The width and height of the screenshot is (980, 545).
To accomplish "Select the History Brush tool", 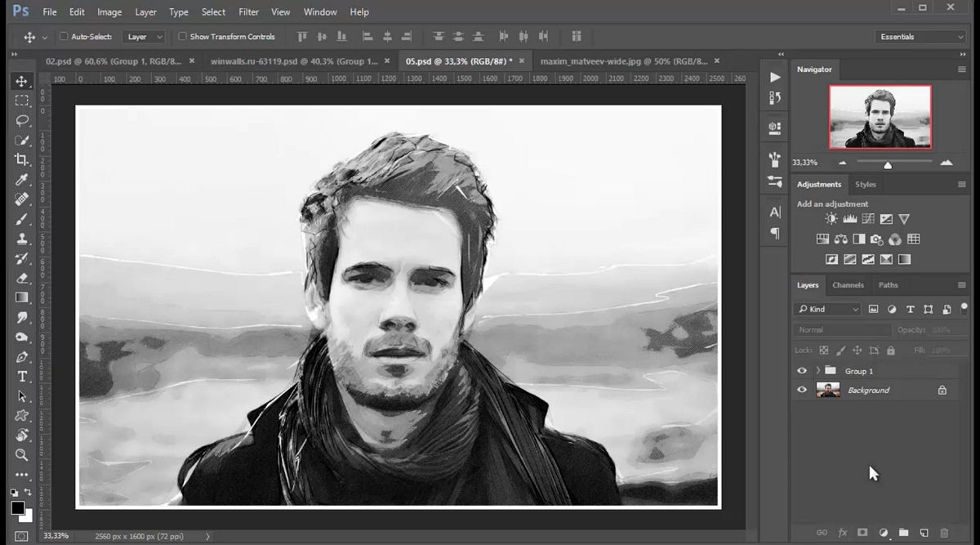I will coord(22,258).
